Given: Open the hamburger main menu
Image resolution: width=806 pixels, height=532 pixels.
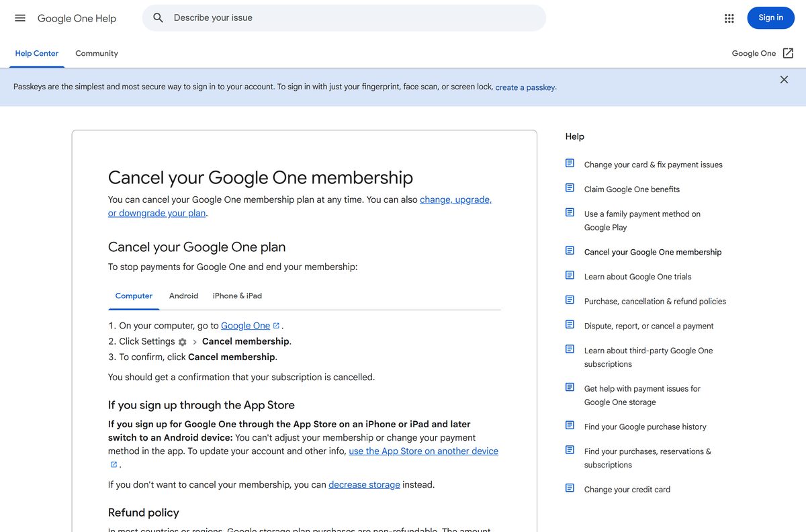Looking at the screenshot, I should point(20,18).
